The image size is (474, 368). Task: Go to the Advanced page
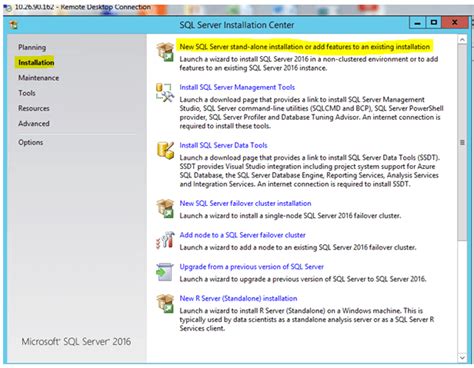pos(34,123)
